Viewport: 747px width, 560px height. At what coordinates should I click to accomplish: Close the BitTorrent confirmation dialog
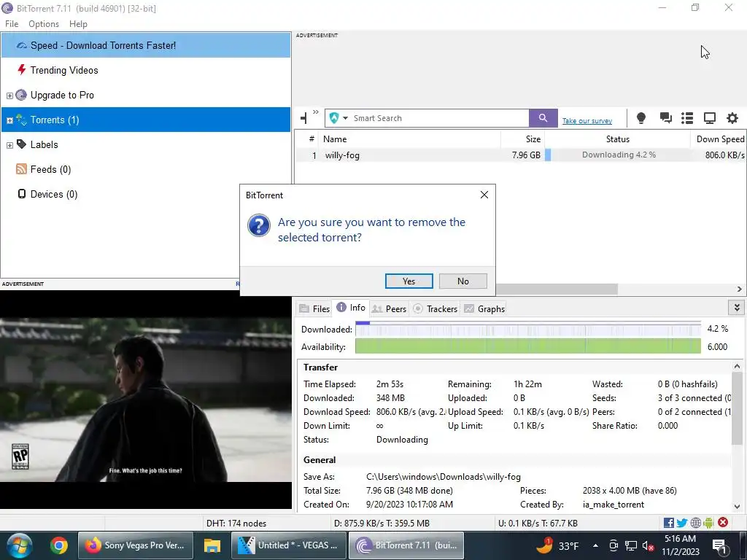pyautogui.click(x=484, y=195)
